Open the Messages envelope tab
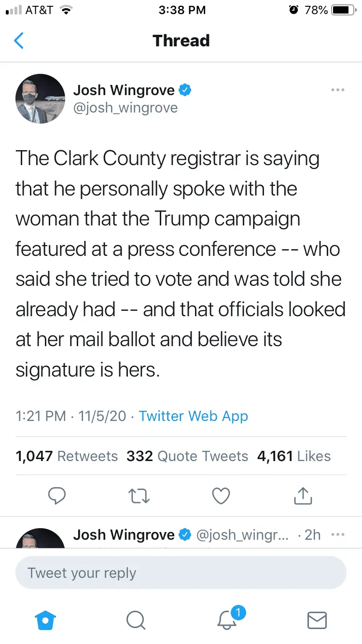The width and height of the screenshot is (362, 644). pyautogui.click(x=317, y=620)
